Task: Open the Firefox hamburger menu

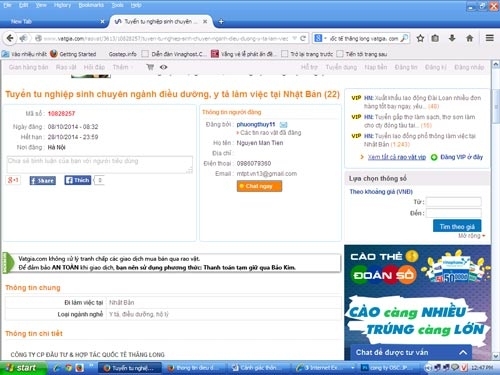Action: [x=489, y=38]
